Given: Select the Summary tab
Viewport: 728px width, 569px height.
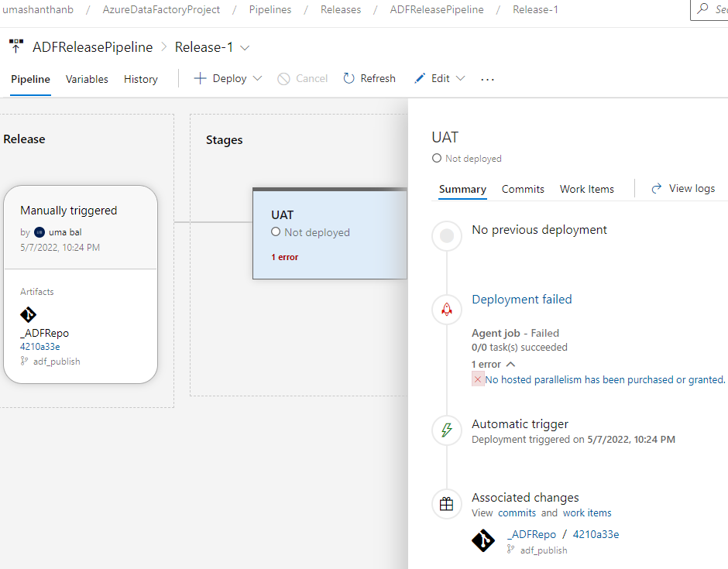Looking at the screenshot, I should 462,189.
